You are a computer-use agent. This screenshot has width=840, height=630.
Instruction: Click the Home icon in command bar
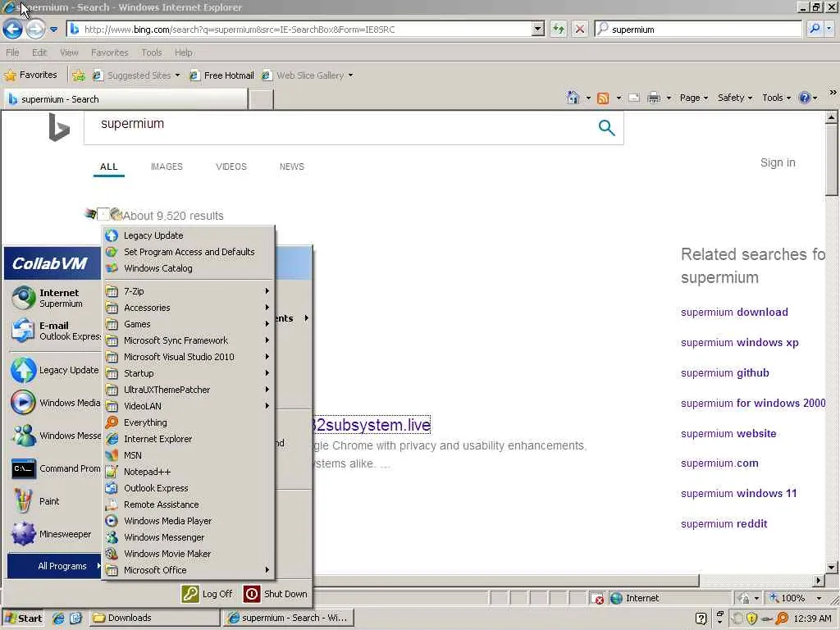tap(573, 98)
